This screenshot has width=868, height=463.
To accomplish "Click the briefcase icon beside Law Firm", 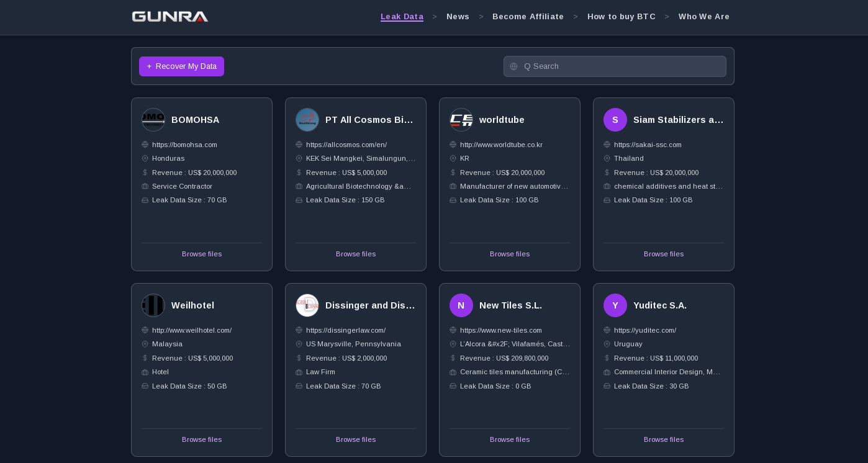I will [299, 372].
